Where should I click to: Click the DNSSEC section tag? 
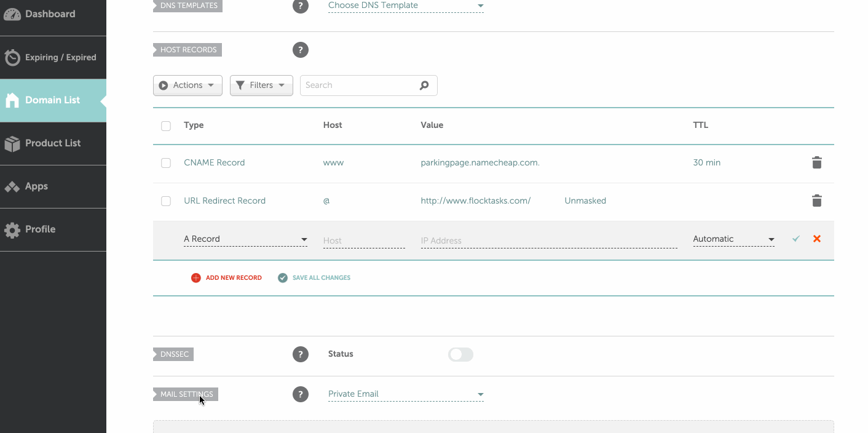[174, 354]
